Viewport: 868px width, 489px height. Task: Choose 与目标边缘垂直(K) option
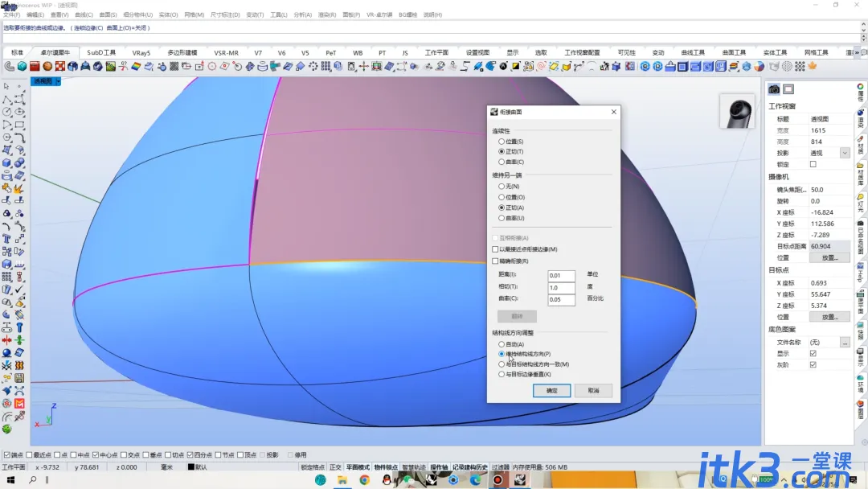point(525,374)
